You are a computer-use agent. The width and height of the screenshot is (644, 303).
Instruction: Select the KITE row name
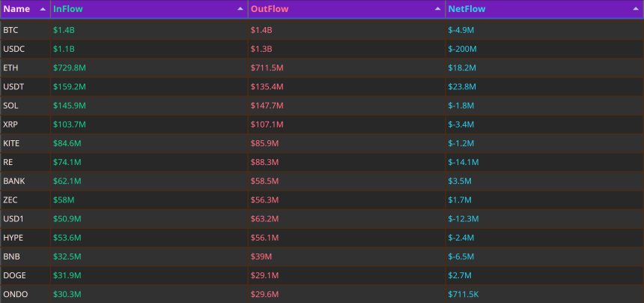(x=11, y=143)
